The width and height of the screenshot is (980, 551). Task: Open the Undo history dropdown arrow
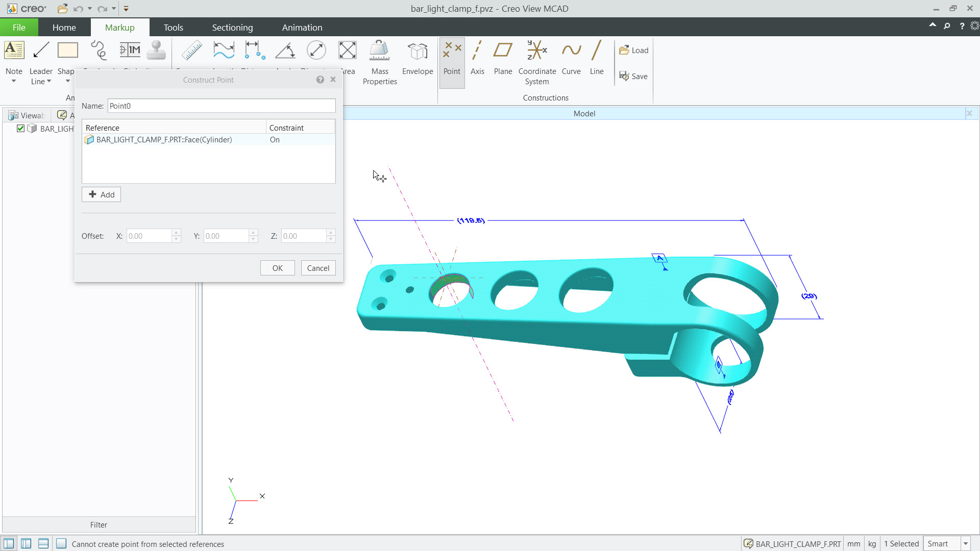(x=89, y=9)
